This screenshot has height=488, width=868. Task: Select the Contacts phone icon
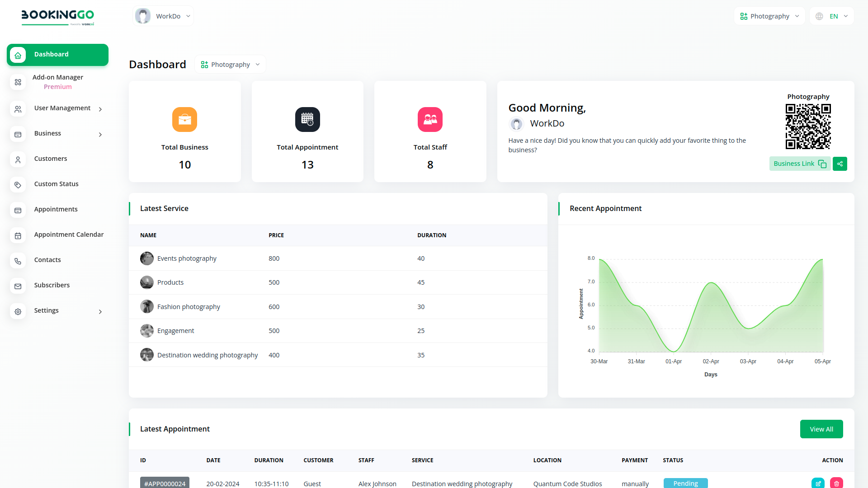point(18,261)
